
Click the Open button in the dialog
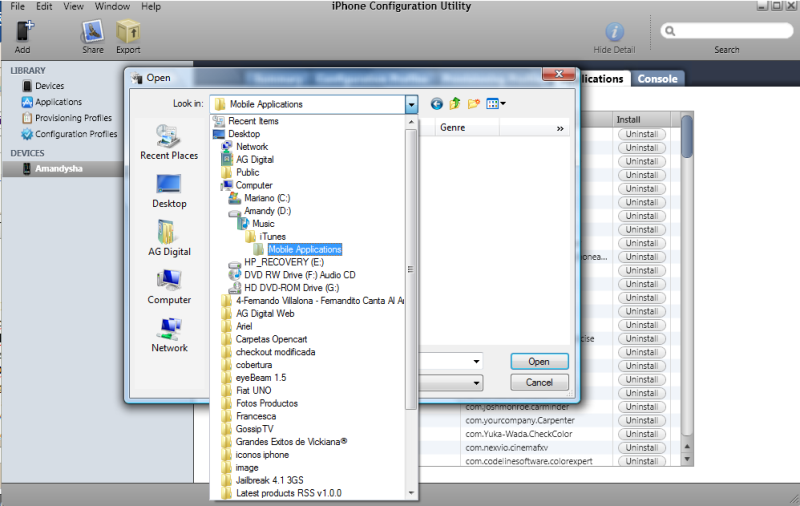[x=539, y=362]
